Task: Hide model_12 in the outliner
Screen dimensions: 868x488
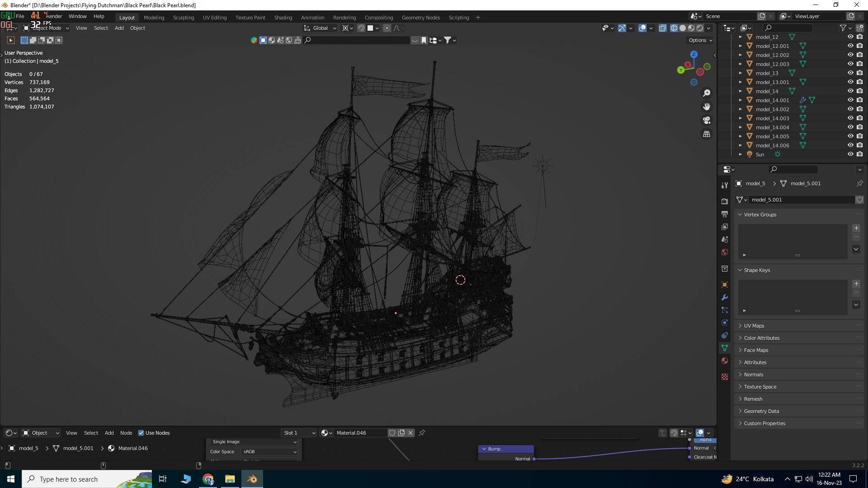Action: 850,37
